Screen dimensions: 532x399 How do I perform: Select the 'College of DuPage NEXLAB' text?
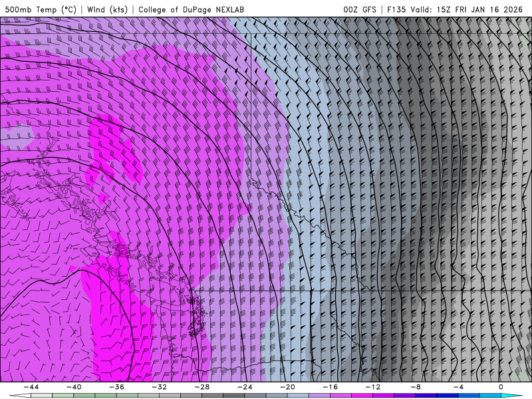tap(191, 9)
